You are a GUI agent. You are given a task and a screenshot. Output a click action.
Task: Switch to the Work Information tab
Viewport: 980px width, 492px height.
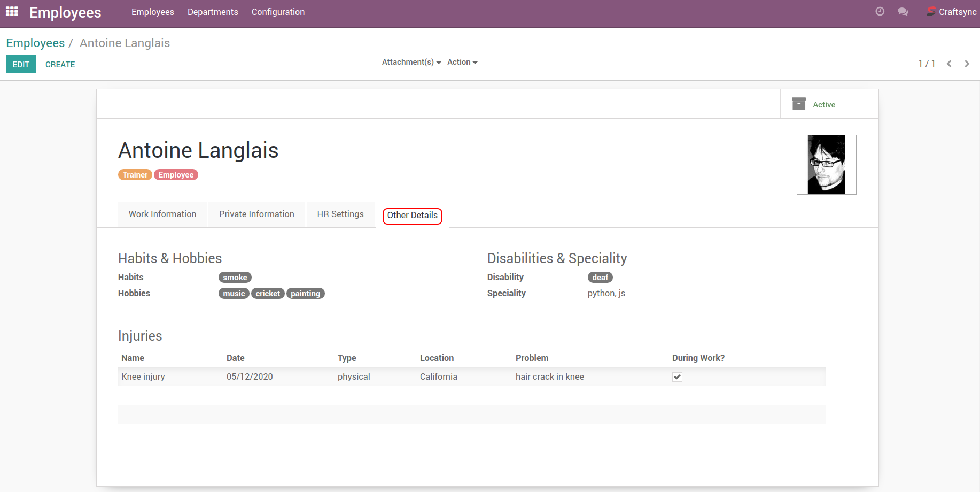(162, 214)
